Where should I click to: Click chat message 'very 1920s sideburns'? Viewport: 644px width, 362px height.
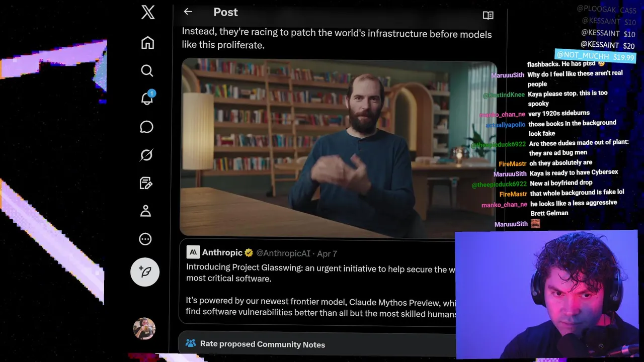pyautogui.click(x=558, y=113)
